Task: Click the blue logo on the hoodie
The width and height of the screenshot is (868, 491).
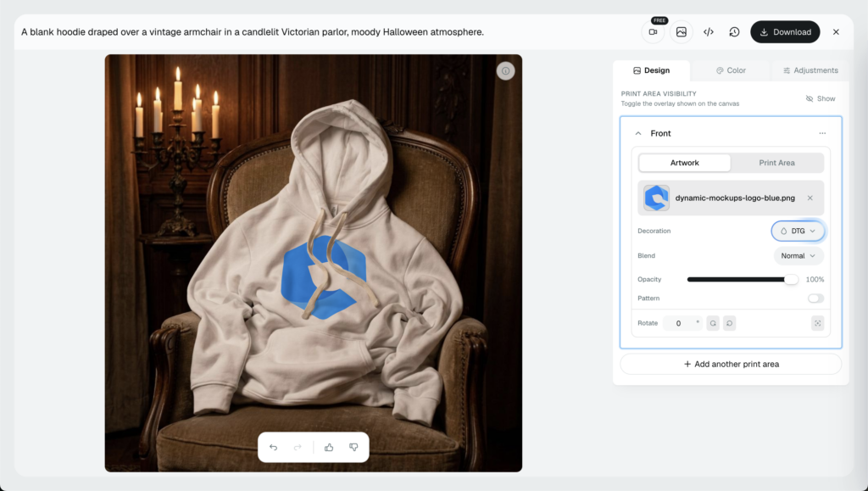Action: (323, 276)
